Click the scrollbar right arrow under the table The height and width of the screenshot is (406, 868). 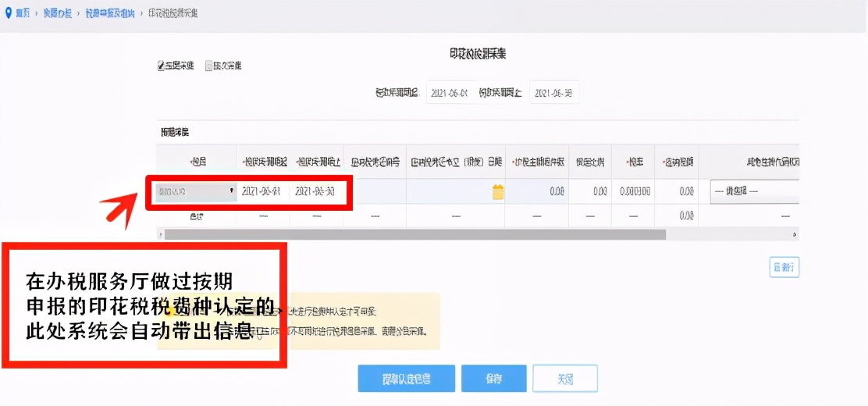tap(796, 235)
